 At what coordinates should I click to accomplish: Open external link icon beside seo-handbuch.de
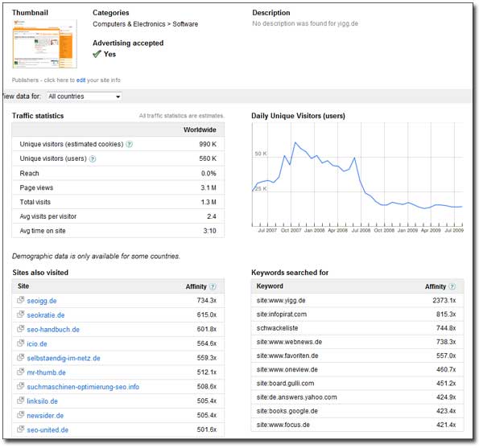point(20,329)
